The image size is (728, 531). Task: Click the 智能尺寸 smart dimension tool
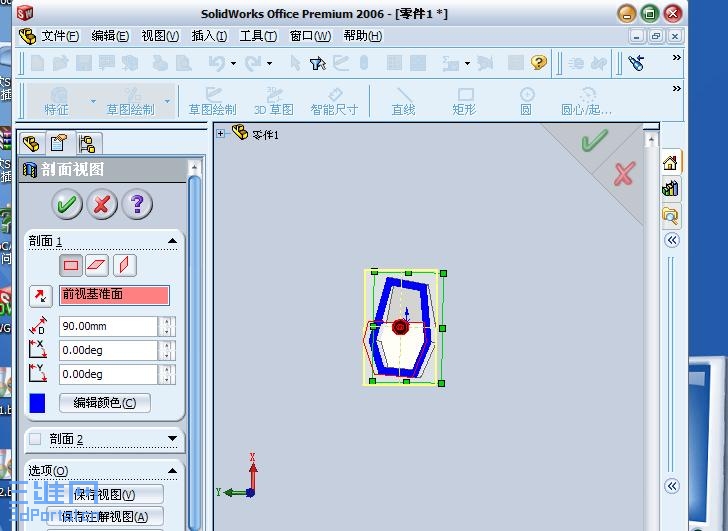point(334,101)
